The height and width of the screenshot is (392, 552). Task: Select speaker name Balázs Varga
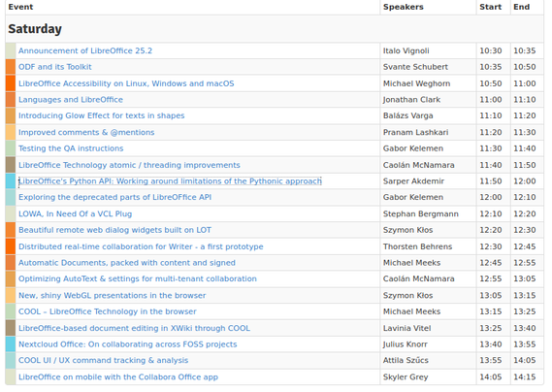408,115
